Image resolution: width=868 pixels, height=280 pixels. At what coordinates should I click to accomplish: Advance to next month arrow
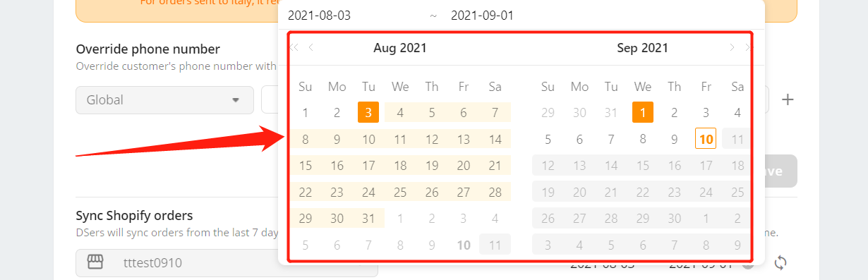click(x=732, y=48)
